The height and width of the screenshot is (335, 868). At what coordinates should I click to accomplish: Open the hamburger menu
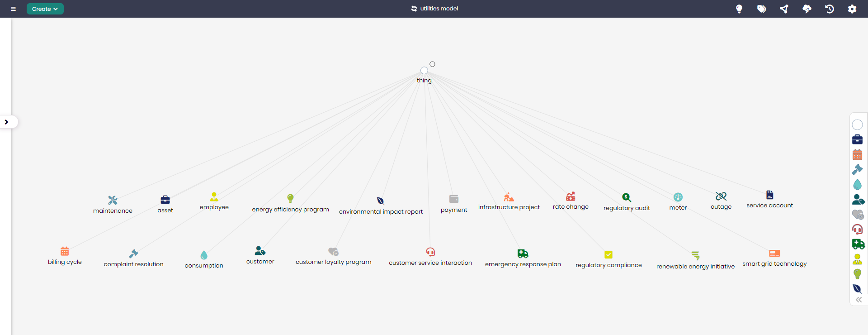pos(13,9)
